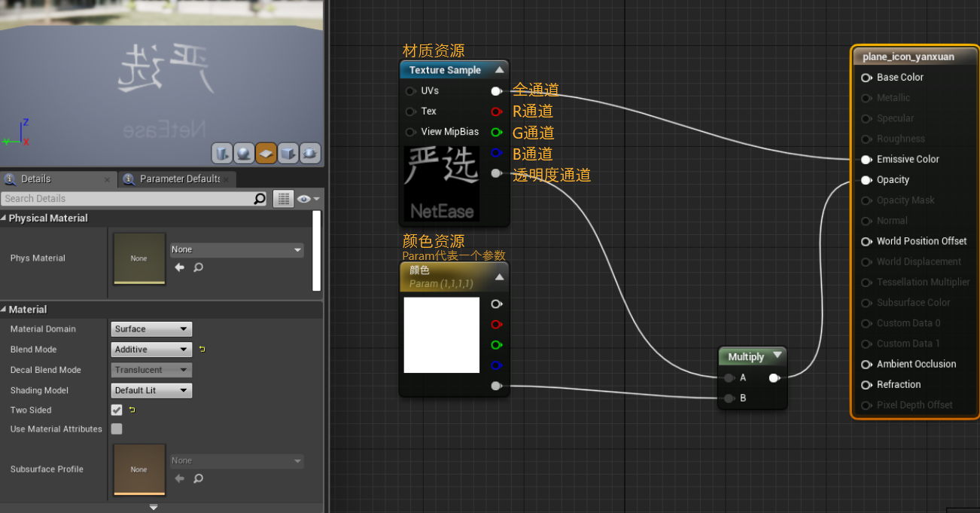Enable the Use Material Attributes checkbox
980x513 pixels.
[117, 428]
